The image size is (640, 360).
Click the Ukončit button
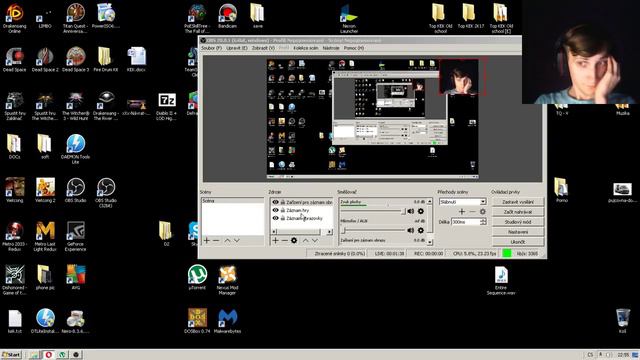518,242
